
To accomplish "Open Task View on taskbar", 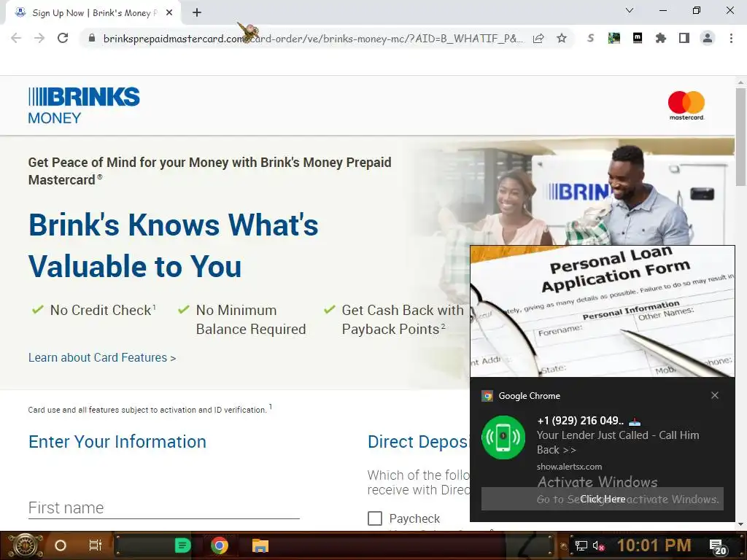I will pyautogui.click(x=96, y=545).
